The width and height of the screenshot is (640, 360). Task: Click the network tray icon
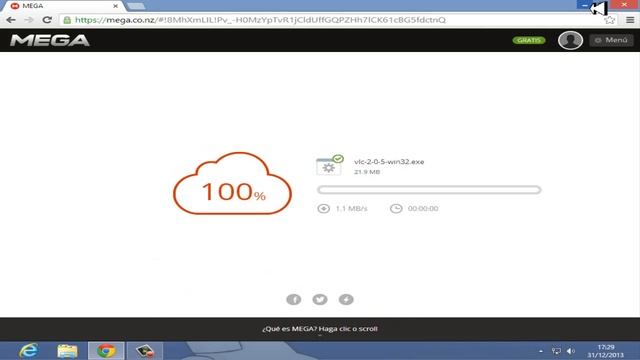556,351
